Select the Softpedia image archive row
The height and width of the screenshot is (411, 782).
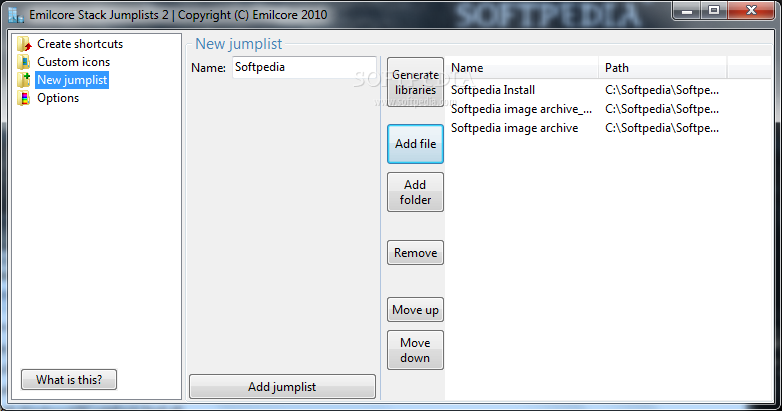click(609, 128)
